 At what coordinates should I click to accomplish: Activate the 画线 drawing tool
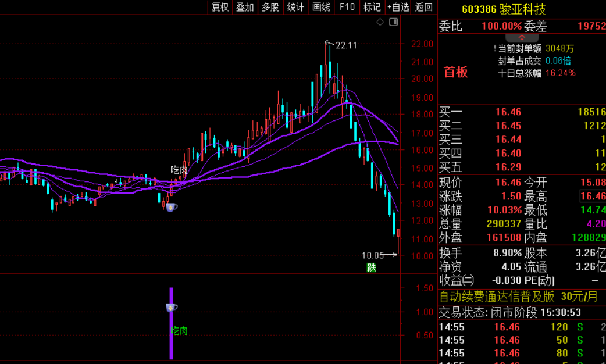point(321,8)
